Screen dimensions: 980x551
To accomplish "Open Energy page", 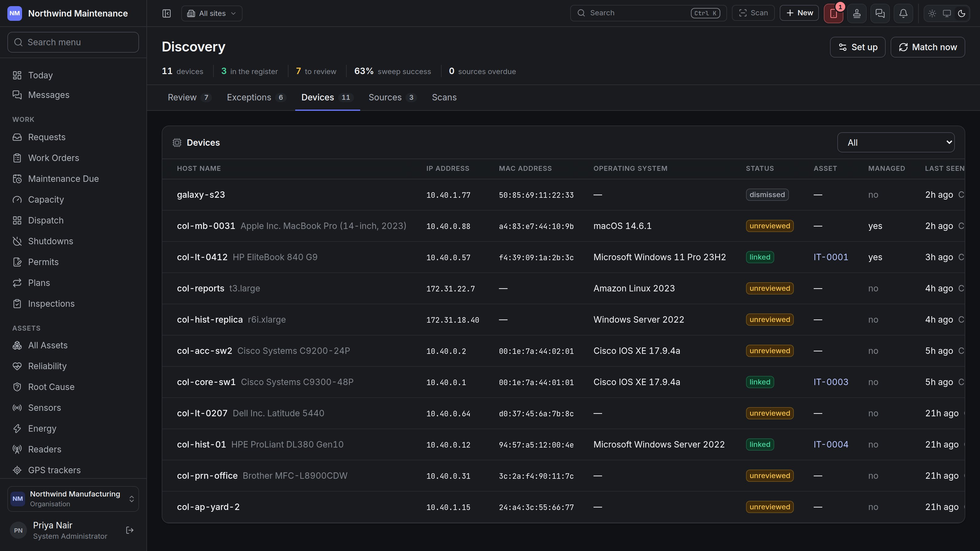I will pos(73,429).
